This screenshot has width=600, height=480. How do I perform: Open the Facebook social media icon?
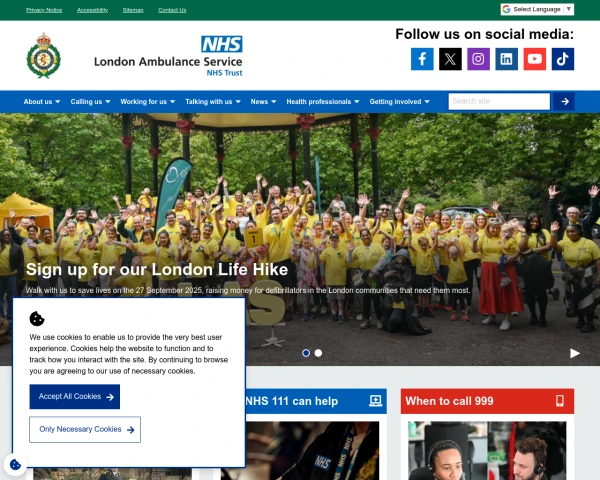point(422,59)
